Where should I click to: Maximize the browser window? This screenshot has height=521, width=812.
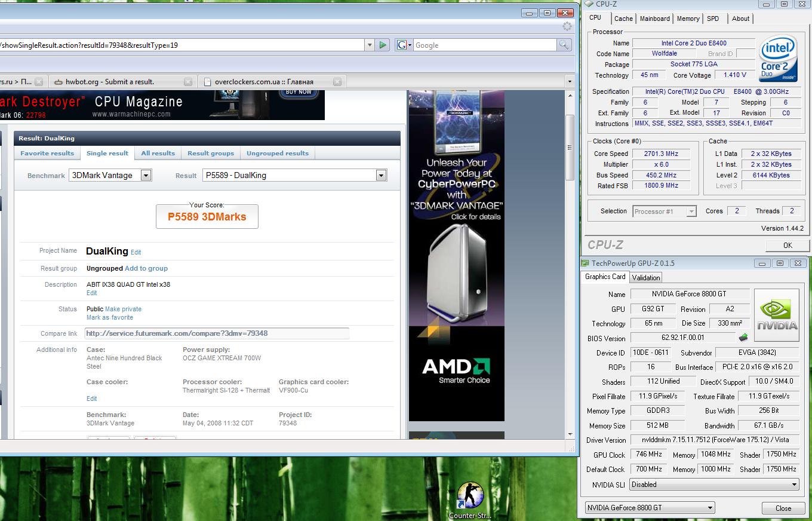click(546, 13)
